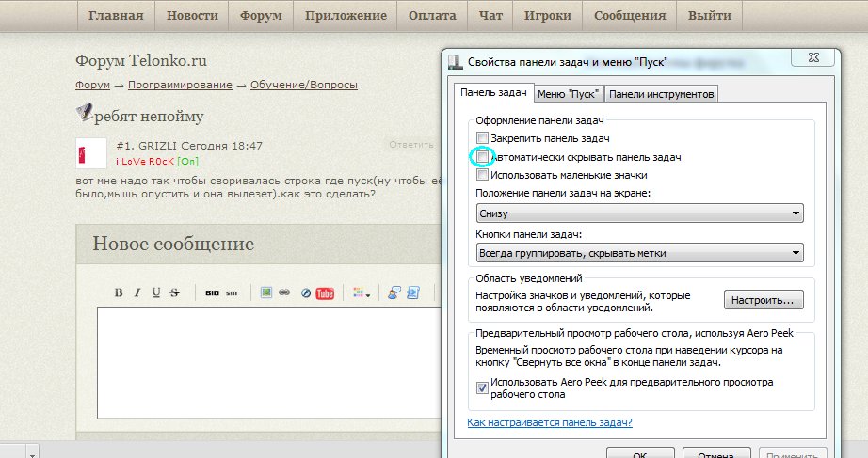Open Форум in site navigation
868x458 pixels.
pyautogui.click(x=261, y=15)
